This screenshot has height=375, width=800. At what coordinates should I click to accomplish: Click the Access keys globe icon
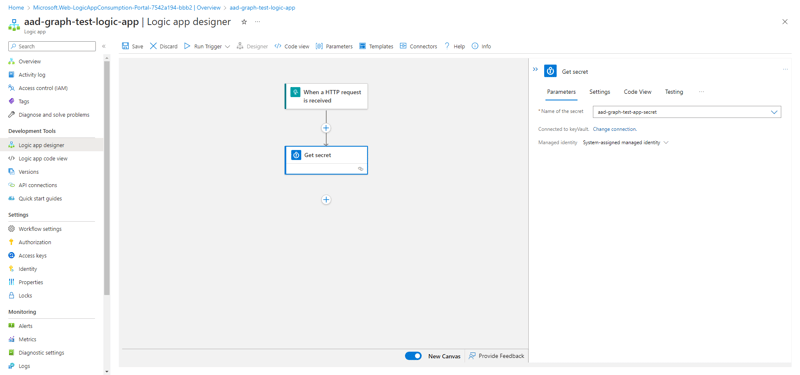[x=12, y=255]
